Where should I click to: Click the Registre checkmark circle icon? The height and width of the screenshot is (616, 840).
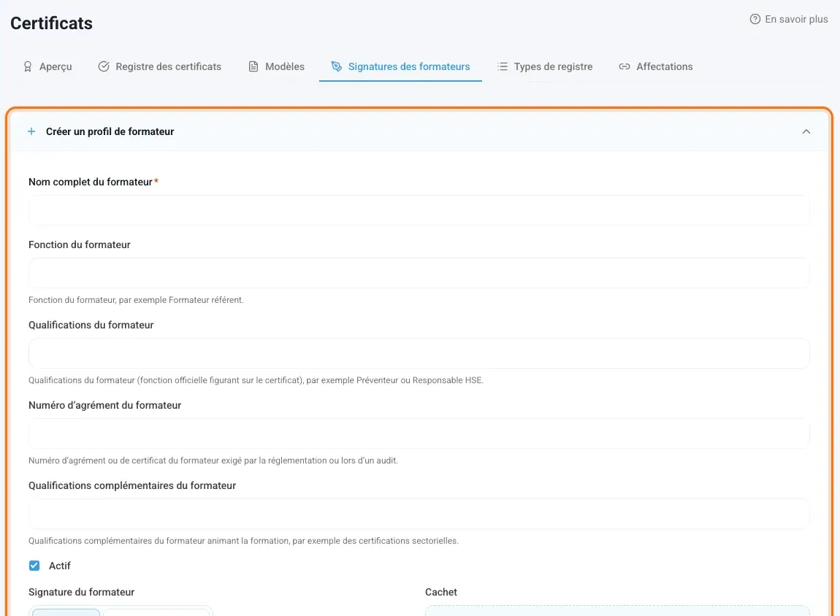click(x=104, y=66)
